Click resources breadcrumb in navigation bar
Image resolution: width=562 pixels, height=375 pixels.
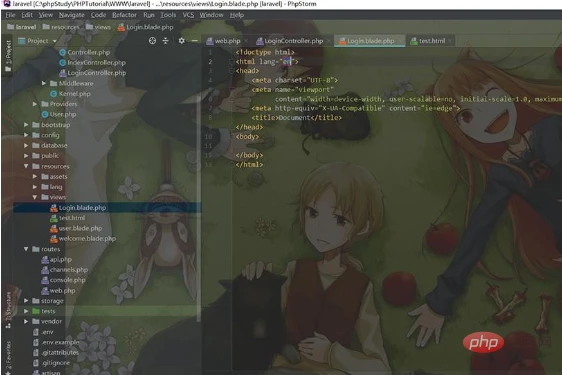coord(61,27)
